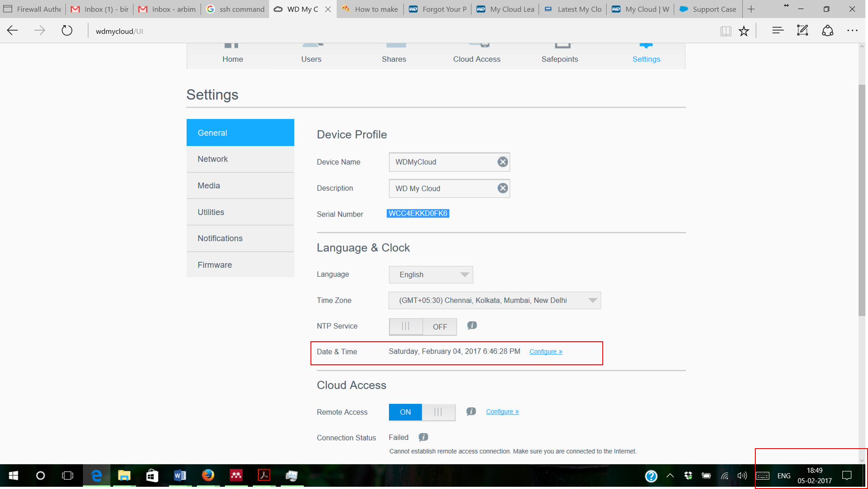This screenshot has width=868, height=489.
Task: Click Configure link for Date & Time
Action: tap(546, 351)
